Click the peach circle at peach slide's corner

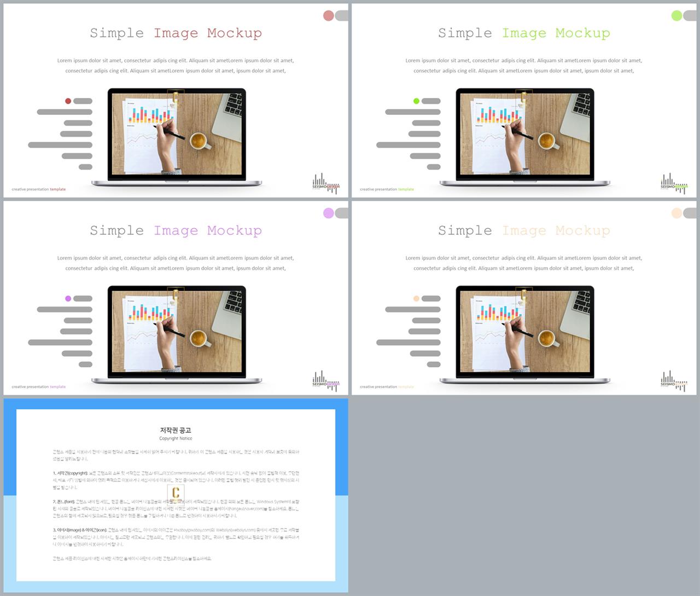677,213
